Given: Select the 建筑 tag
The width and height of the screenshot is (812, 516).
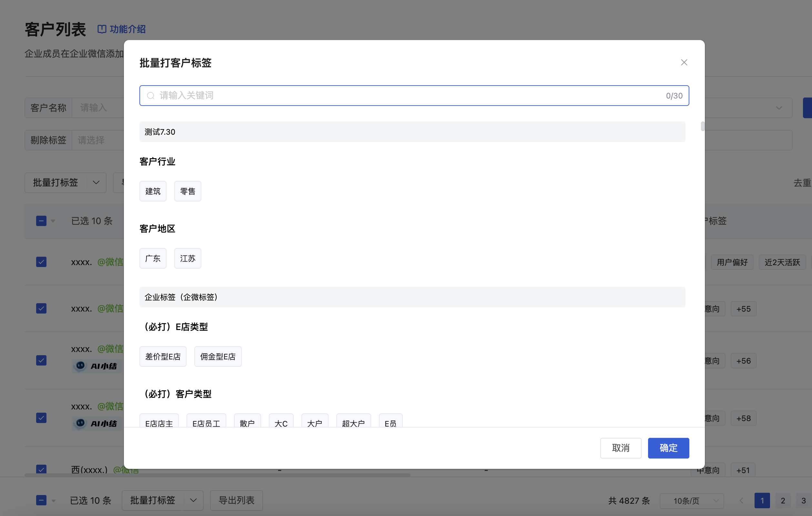Looking at the screenshot, I should (x=153, y=191).
